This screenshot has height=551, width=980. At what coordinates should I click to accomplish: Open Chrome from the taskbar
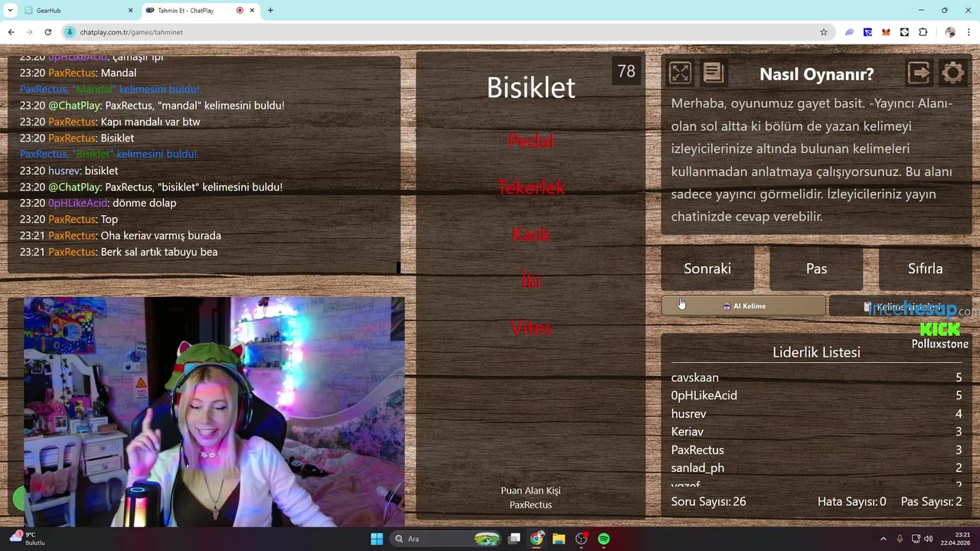(x=537, y=539)
